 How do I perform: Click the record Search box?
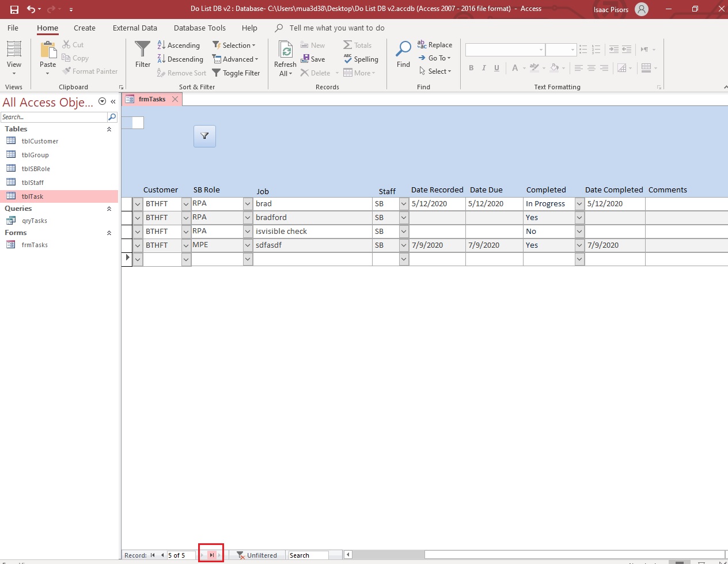tap(308, 555)
